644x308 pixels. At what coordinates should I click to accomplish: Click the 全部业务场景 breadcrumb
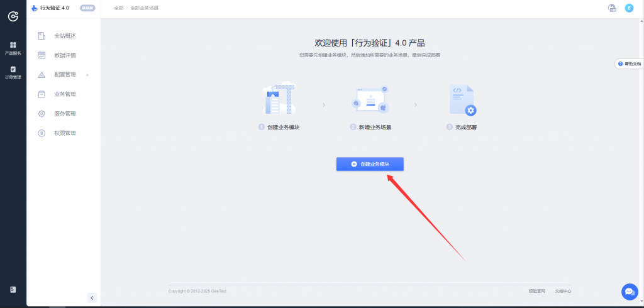[x=144, y=8]
